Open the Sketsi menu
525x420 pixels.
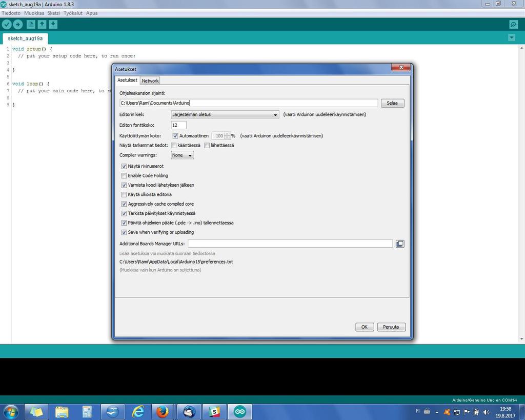[53, 13]
